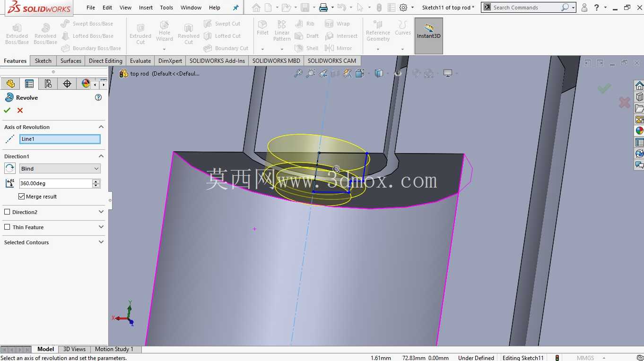
Task: Open the DisplayManager tab
Action: click(86, 84)
